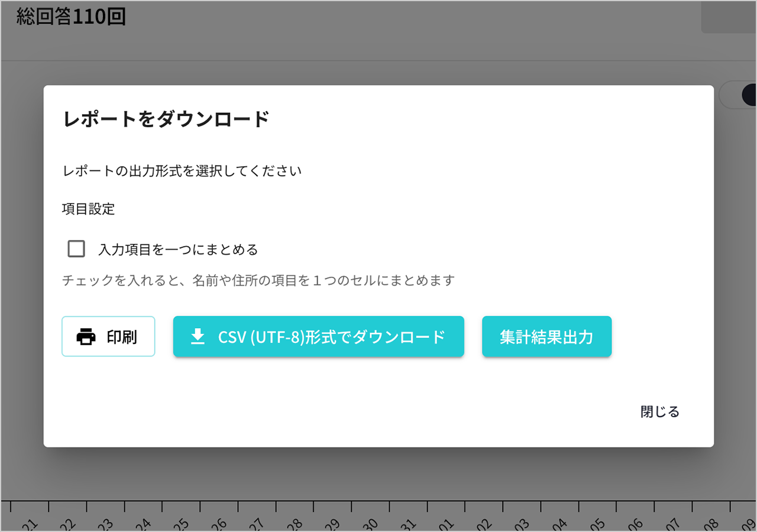Screen dimensions: 757x532
Task: Click the 集計結果出力 button
Action: [546, 336]
